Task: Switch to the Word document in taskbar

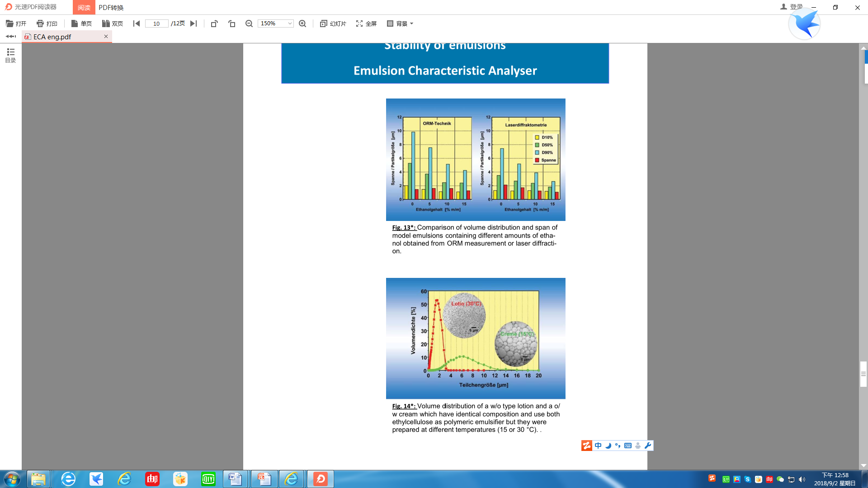Action: pos(236,479)
